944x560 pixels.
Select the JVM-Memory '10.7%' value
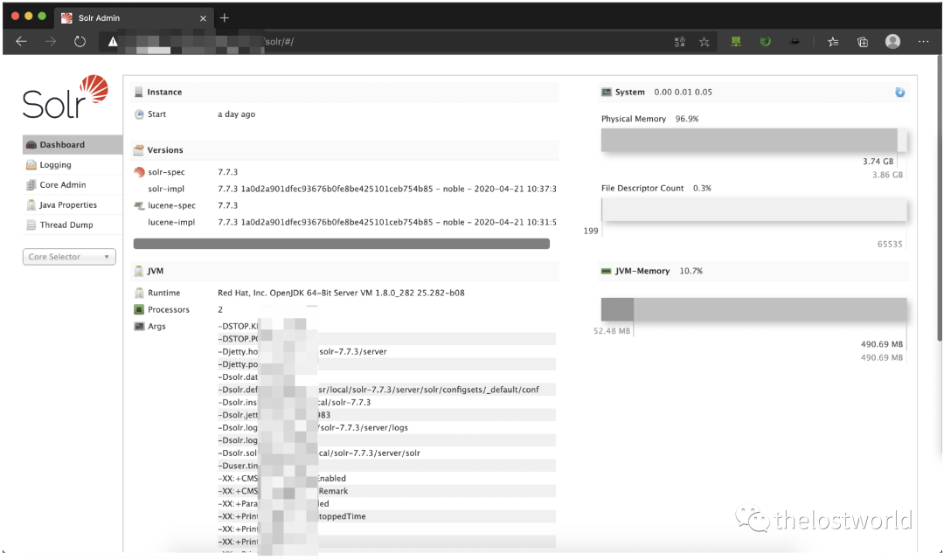click(x=691, y=272)
